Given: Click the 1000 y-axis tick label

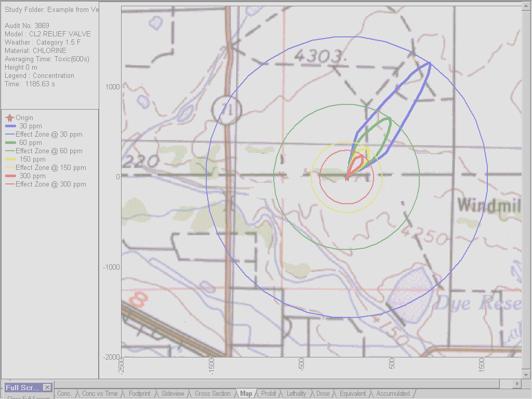Looking at the screenshot, I should pos(113,87).
